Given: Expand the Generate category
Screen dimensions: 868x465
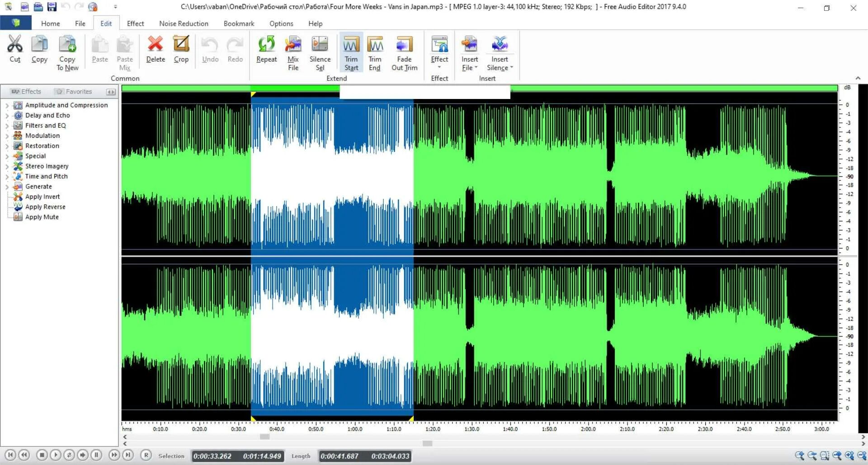Looking at the screenshot, I should [x=7, y=187].
